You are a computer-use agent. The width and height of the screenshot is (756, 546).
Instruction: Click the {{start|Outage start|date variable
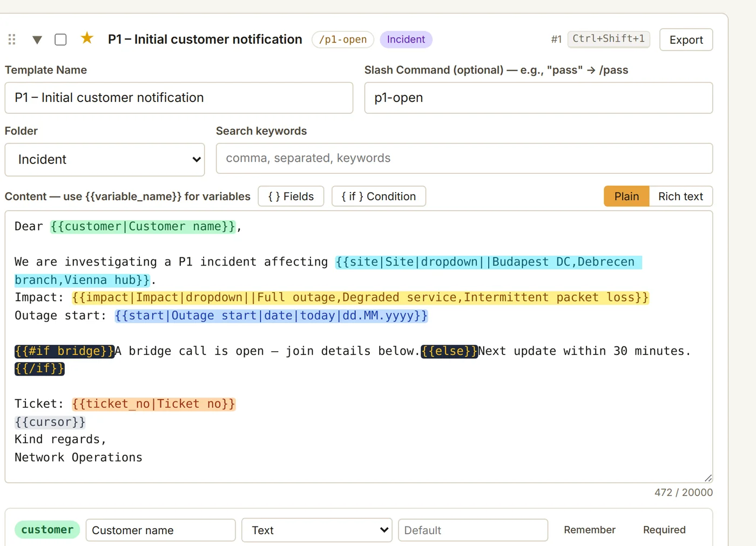(271, 316)
